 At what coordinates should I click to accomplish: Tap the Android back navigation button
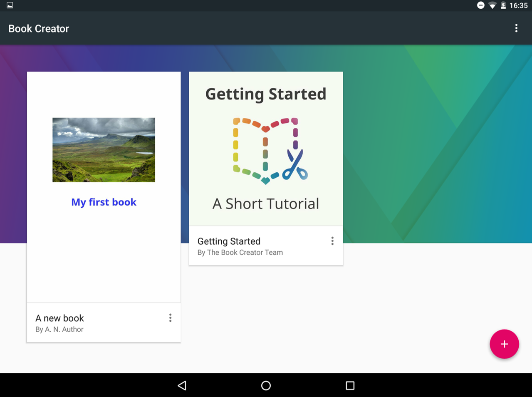[182, 385]
